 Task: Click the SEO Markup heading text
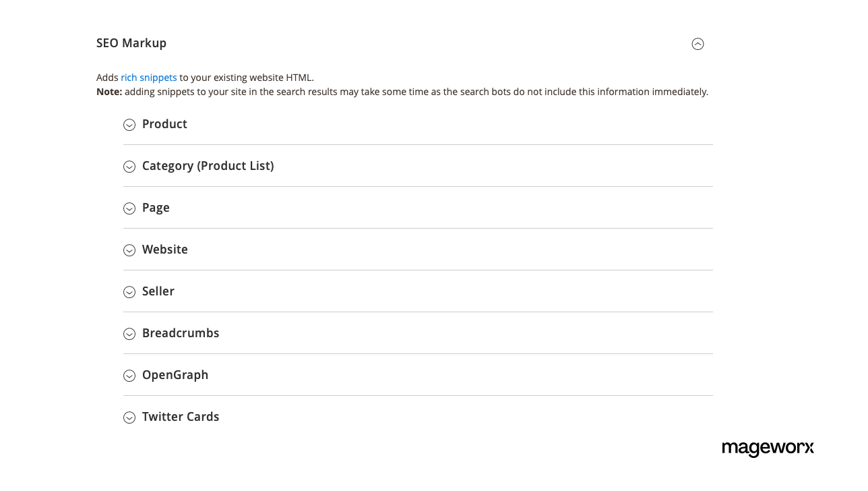[x=131, y=42]
